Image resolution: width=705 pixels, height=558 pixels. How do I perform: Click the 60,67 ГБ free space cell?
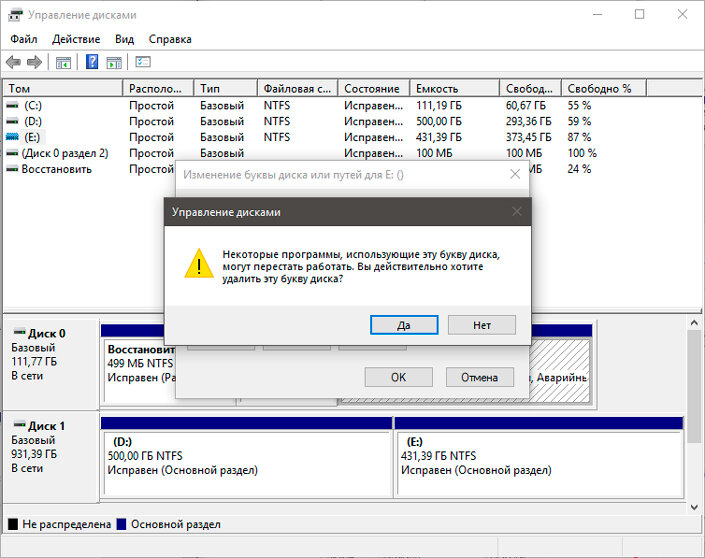pos(525,106)
